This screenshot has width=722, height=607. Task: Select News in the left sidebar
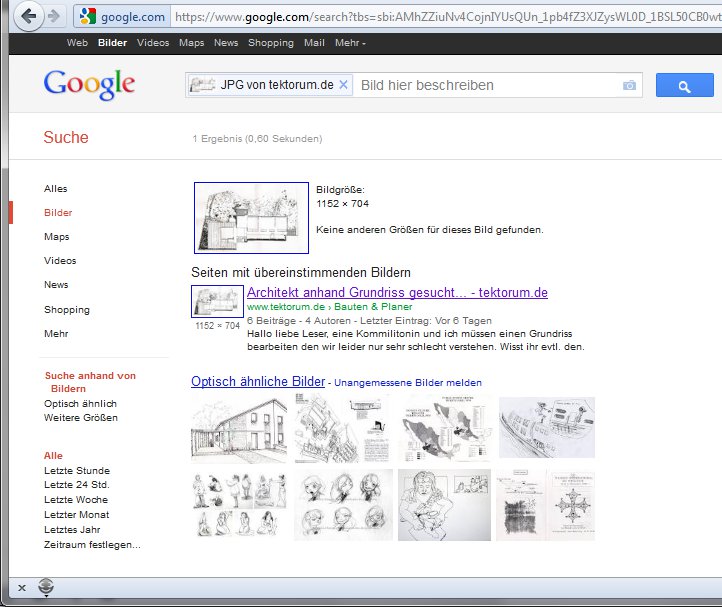(56, 285)
